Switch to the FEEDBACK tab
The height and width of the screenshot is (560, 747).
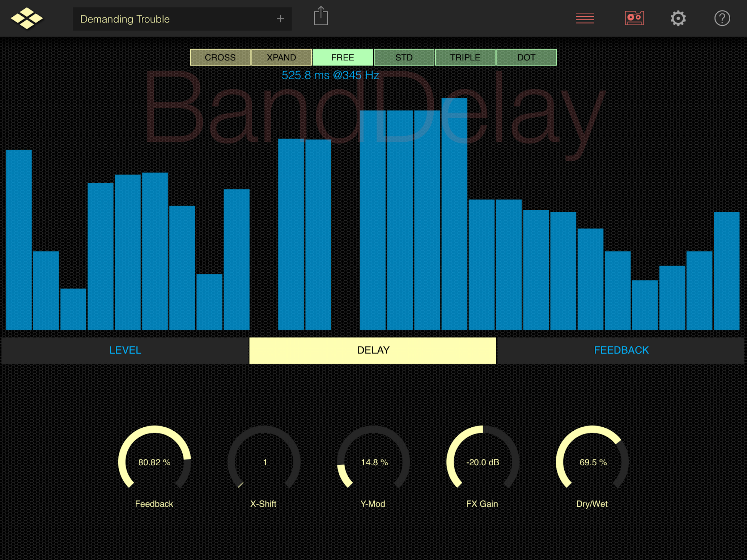621,350
